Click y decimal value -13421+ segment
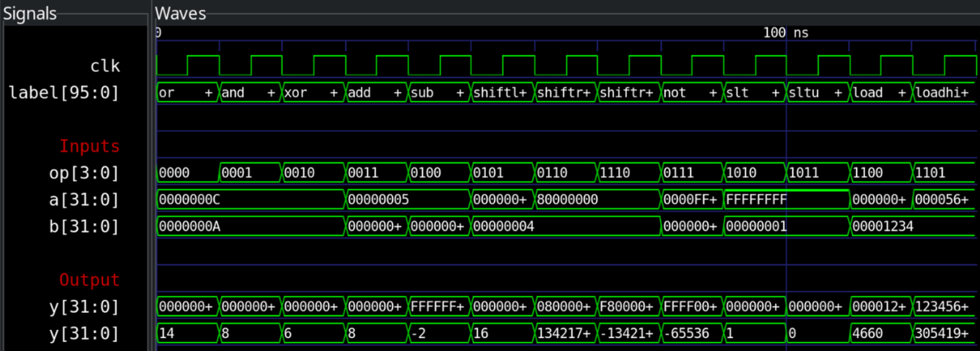 pos(629,334)
